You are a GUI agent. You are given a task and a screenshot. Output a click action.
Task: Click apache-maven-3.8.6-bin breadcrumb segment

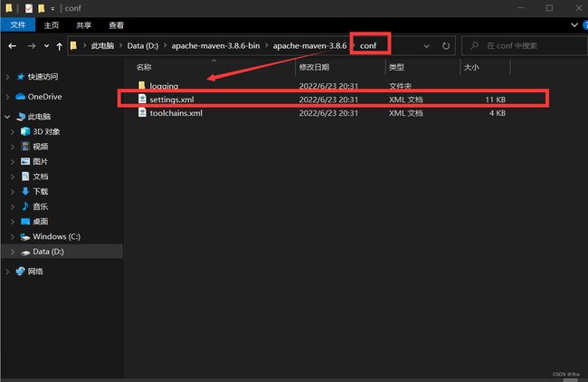[x=215, y=46]
